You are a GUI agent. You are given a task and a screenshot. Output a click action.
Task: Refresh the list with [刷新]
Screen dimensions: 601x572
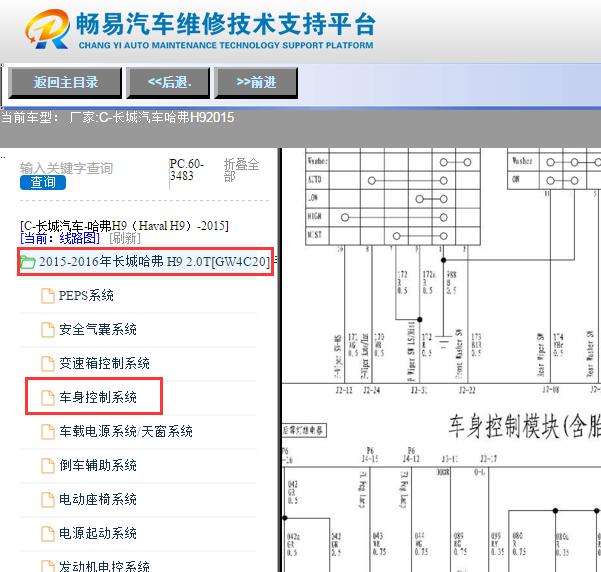pyautogui.click(x=125, y=238)
